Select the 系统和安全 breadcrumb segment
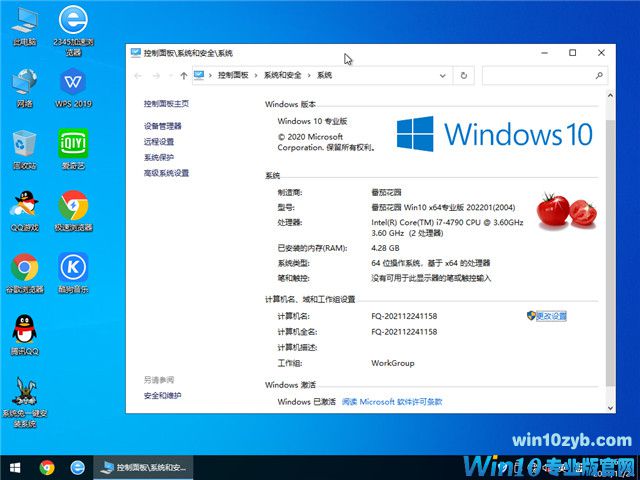 click(x=282, y=76)
